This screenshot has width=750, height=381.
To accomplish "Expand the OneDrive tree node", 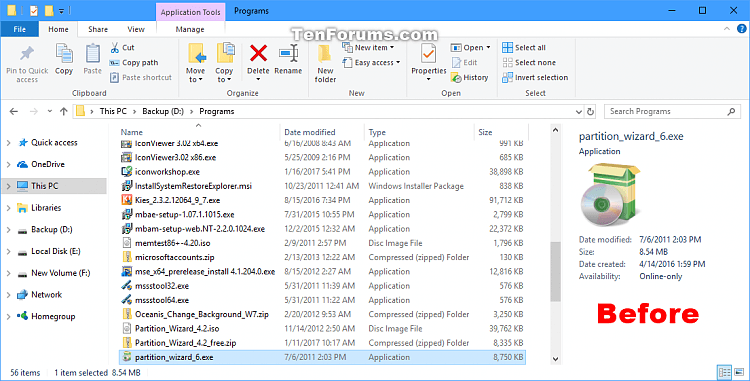I will click(x=8, y=164).
